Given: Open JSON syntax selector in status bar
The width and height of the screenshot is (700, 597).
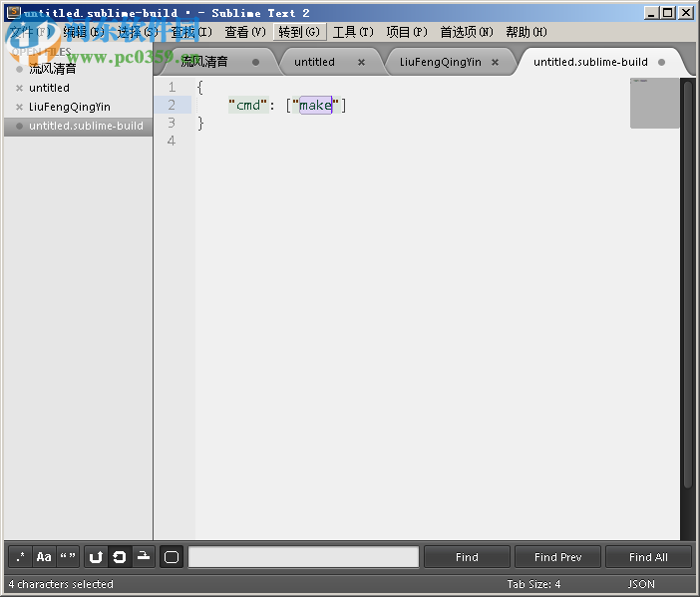Looking at the screenshot, I should pos(641,584).
